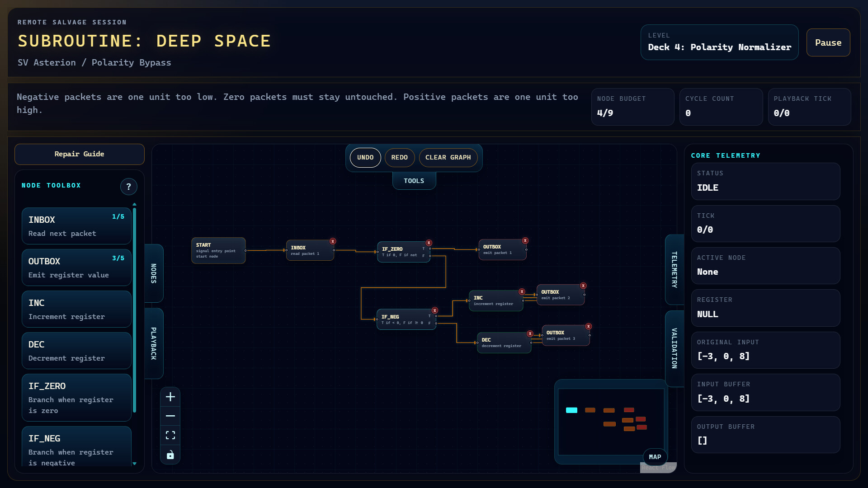This screenshot has height=488, width=868.
Task: Click the toolbox vertical scrollbar thumb
Action: pos(134,310)
